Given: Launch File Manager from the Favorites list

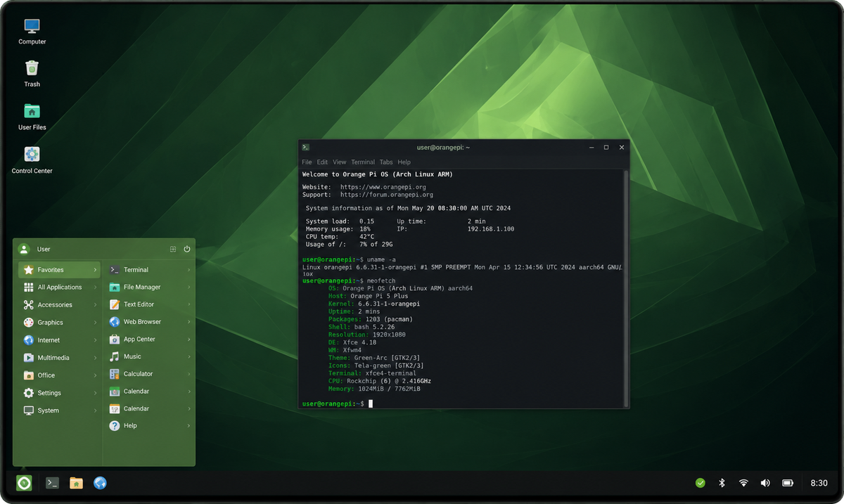Looking at the screenshot, I should pos(149,287).
